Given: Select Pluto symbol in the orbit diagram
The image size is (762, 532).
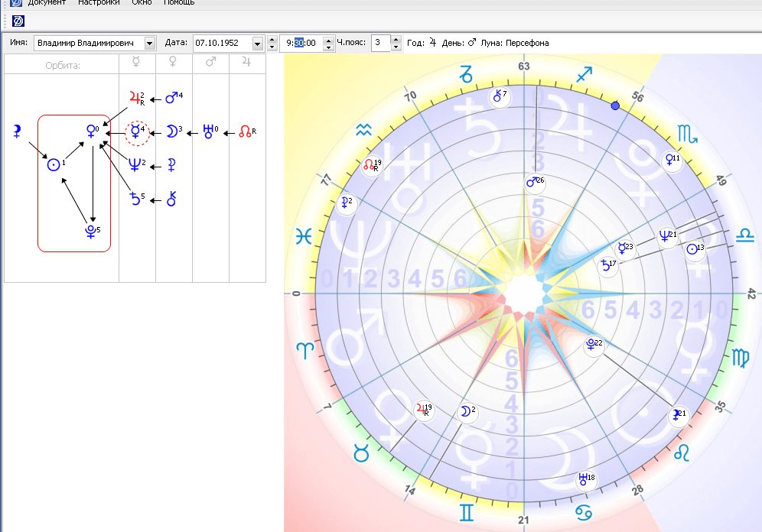Looking at the screenshot, I should 91,232.
